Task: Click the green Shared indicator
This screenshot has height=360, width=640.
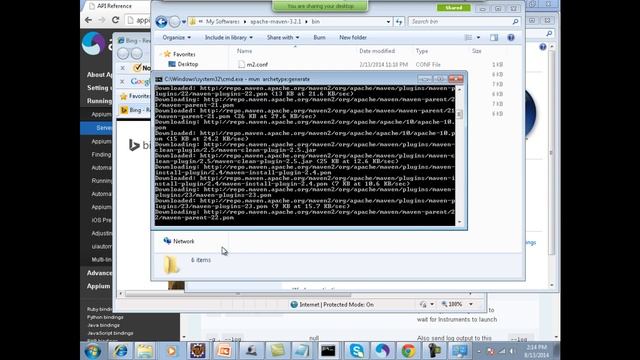Action: point(453,8)
